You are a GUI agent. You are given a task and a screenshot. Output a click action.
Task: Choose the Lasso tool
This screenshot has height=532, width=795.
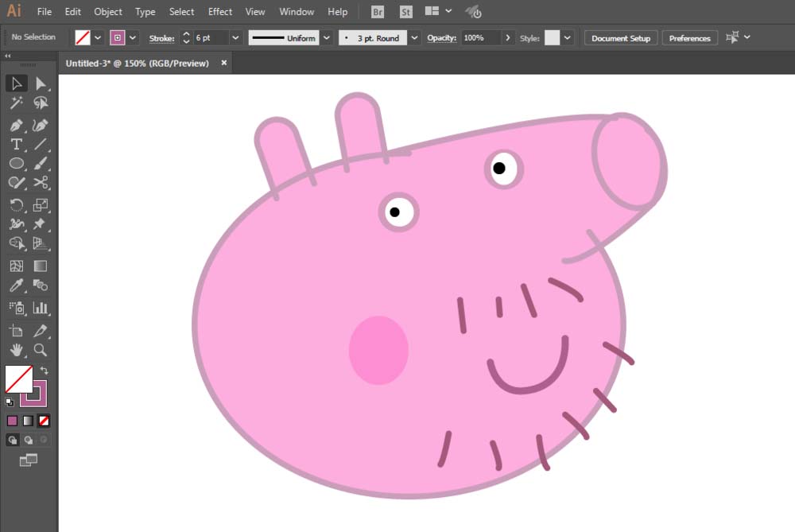tap(41, 103)
